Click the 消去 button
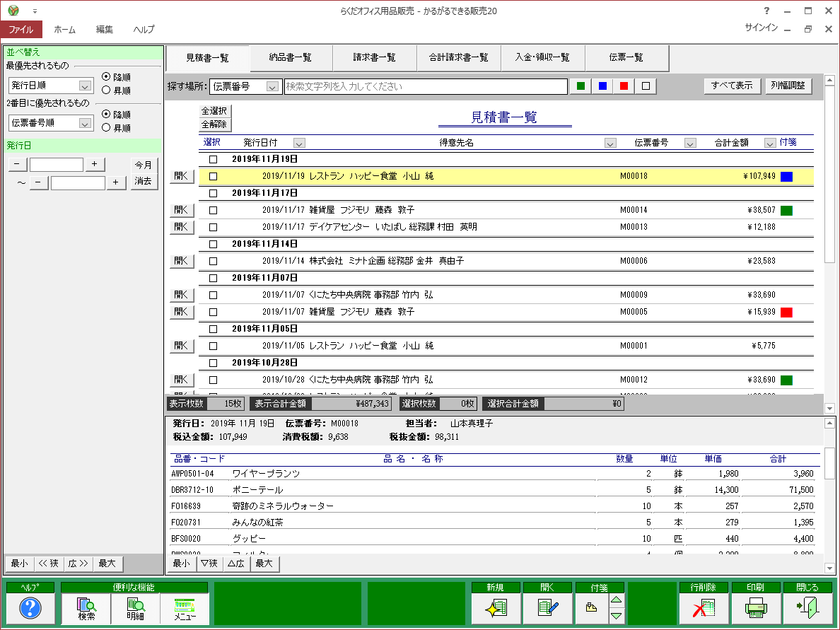 tap(143, 181)
